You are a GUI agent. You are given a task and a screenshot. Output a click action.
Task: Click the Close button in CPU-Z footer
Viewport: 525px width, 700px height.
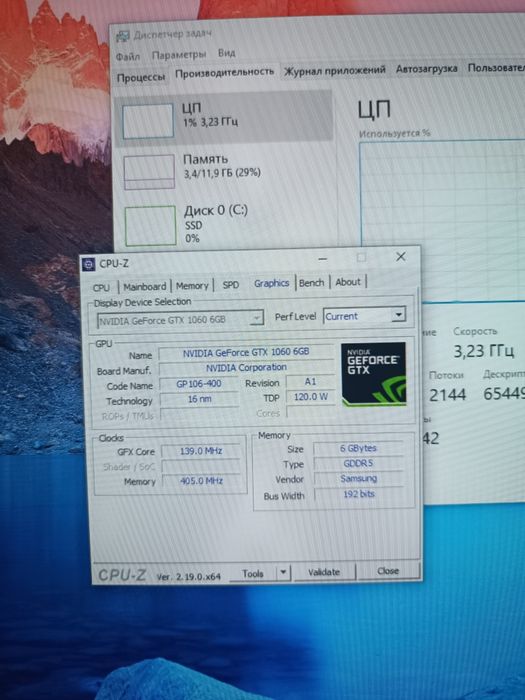(388, 571)
